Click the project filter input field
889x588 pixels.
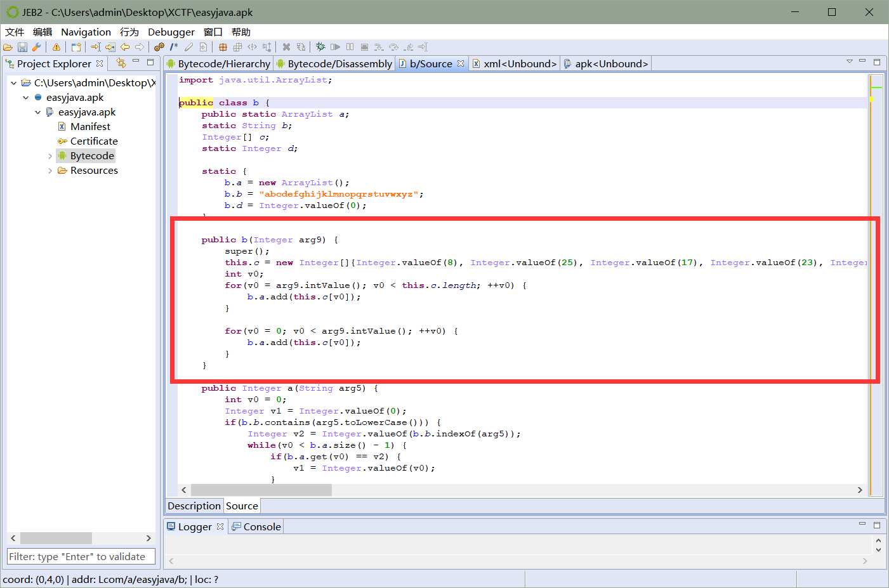pyautogui.click(x=81, y=556)
